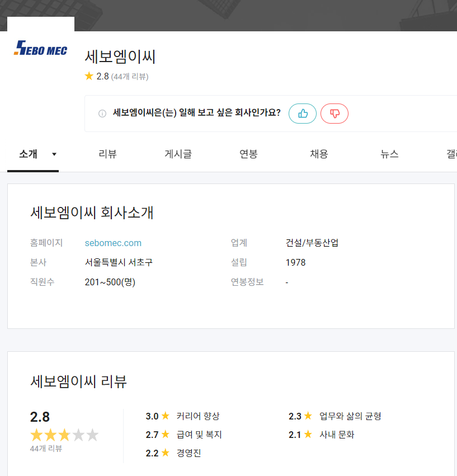
Task: Click the 급여 및 복지 2.7 rating star
Action: [x=165, y=434]
